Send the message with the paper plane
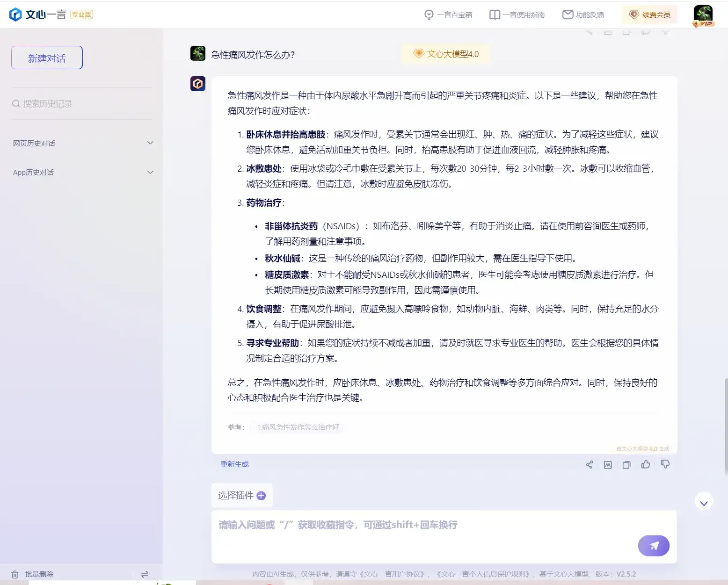This screenshot has height=585, width=728. pyautogui.click(x=654, y=545)
